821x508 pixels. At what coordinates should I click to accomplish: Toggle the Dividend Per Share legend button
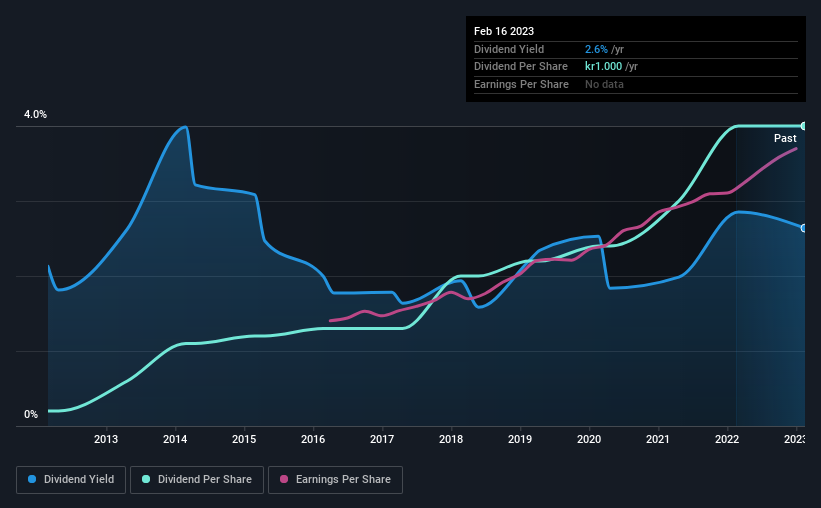pyautogui.click(x=197, y=480)
